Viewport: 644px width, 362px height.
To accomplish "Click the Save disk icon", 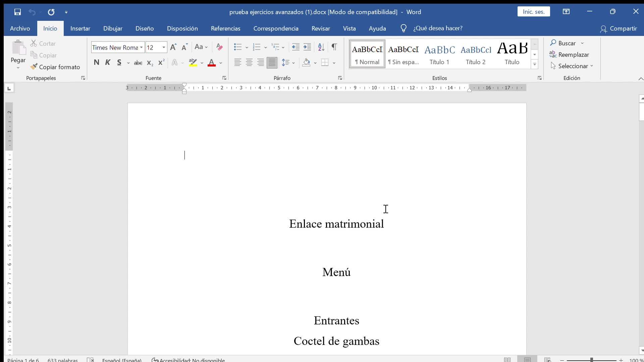I will pos(17,12).
